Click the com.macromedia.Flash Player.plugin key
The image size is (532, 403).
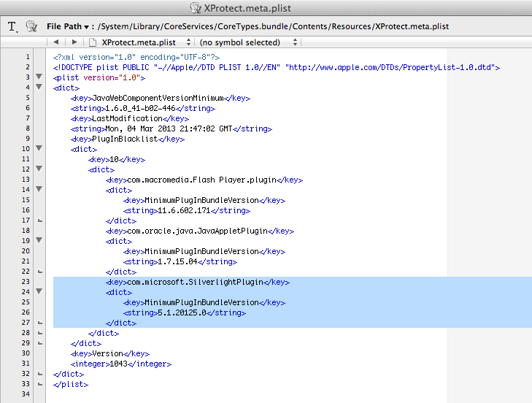click(204, 180)
